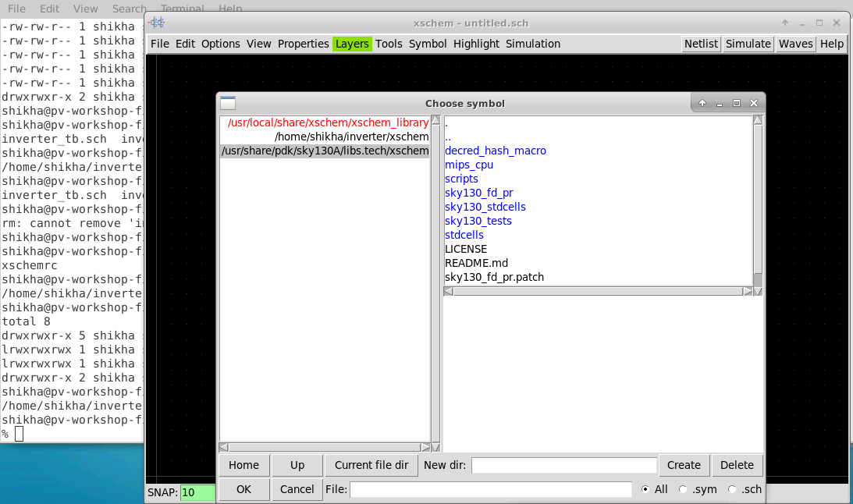Click the Current file dir button
The width and height of the screenshot is (853, 504).
point(371,465)
